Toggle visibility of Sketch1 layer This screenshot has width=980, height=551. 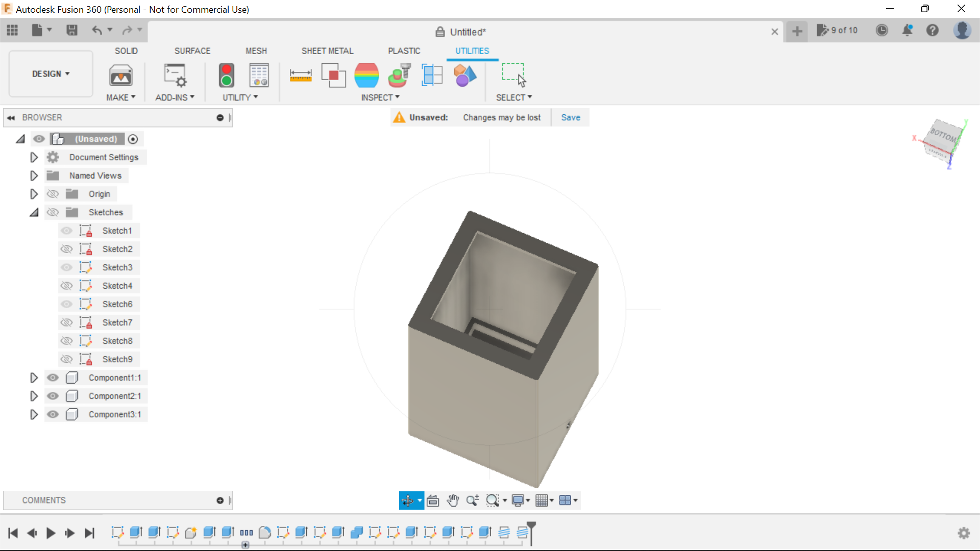[x=67, y=230]
